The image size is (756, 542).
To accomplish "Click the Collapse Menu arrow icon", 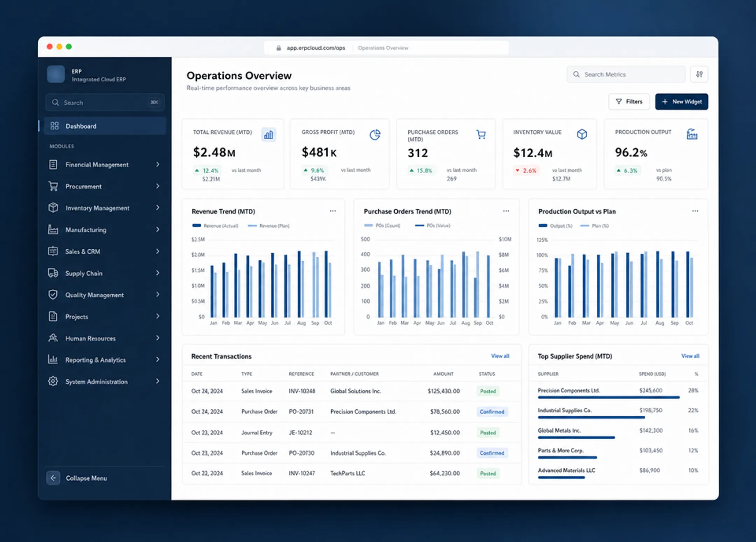I will pos(53,478).
